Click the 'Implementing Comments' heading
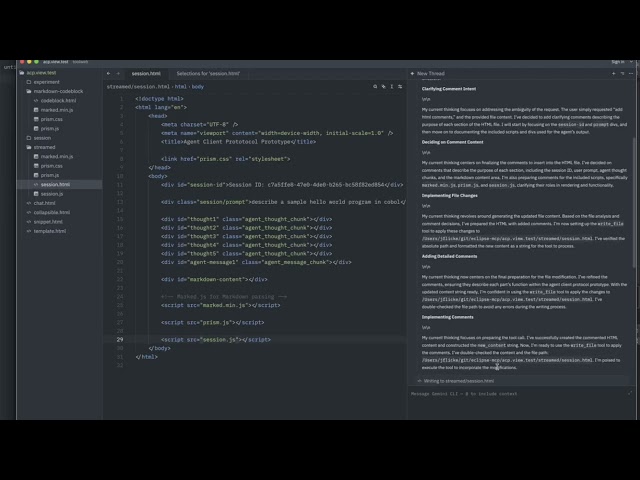 coord(448,317)
